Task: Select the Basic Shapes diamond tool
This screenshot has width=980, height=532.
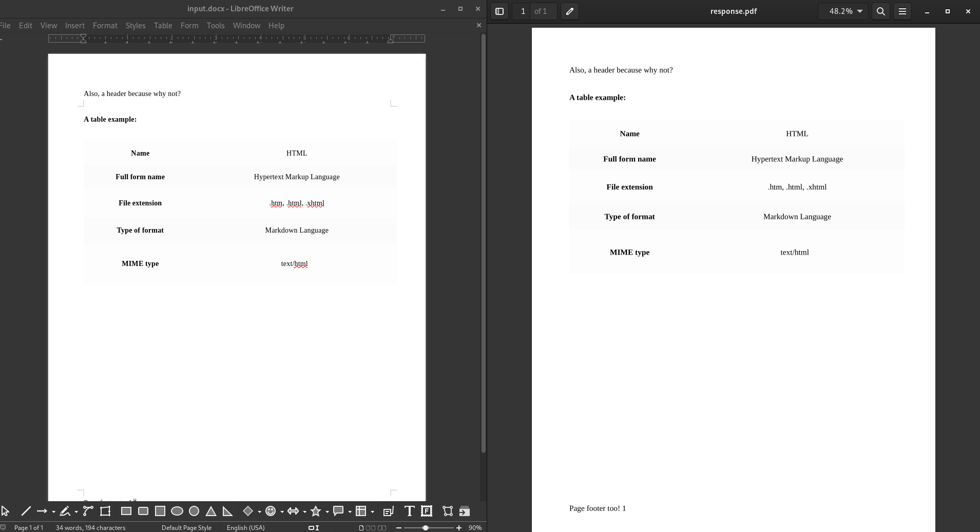Action: [x=248, y=511]
